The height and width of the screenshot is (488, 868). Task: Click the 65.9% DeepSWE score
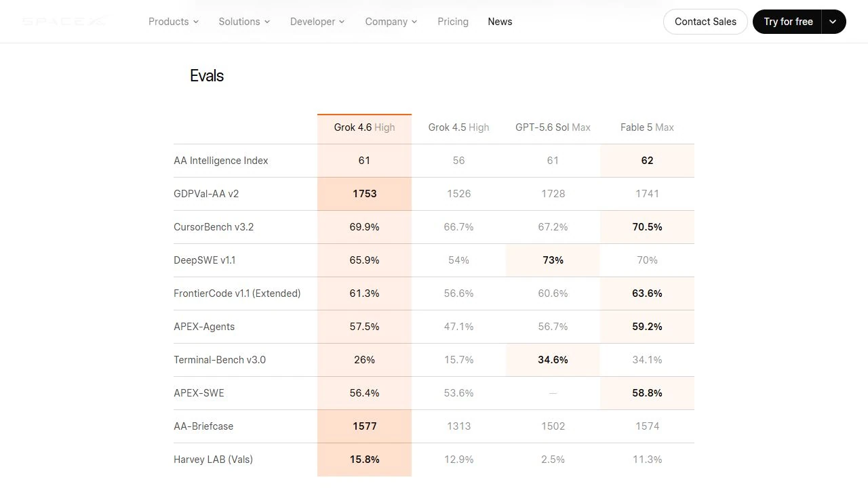364,260
